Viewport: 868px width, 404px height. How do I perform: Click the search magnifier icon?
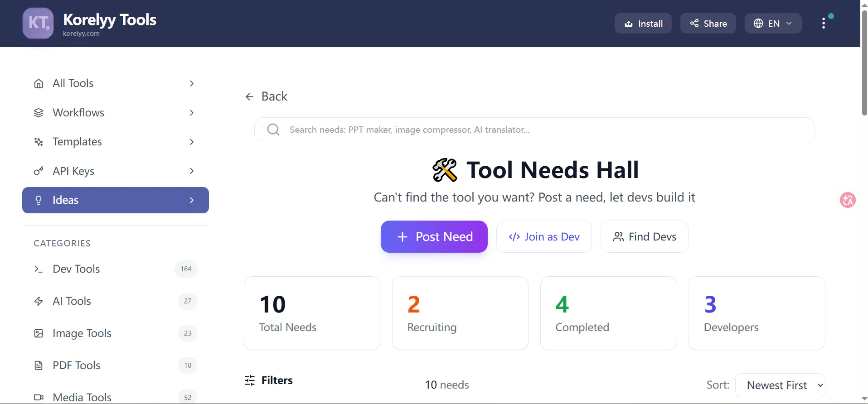273,130
